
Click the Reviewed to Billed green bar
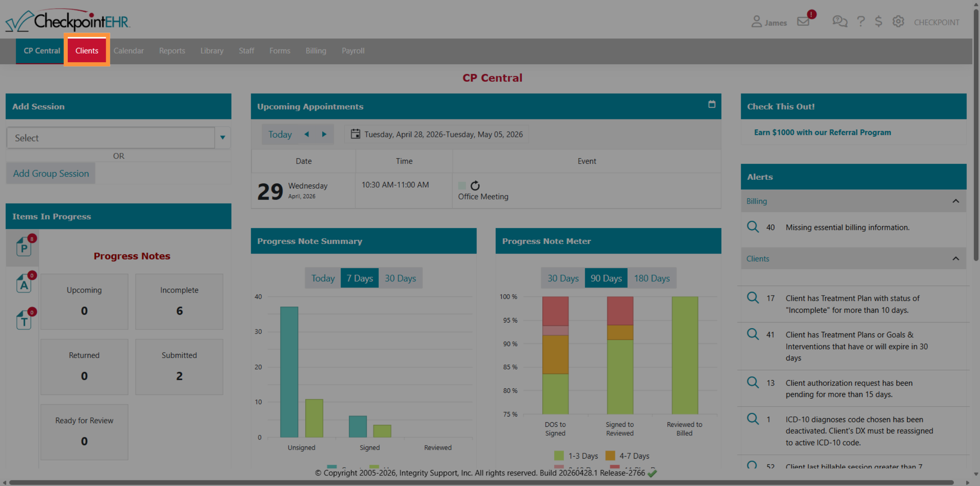click(685, 355)
